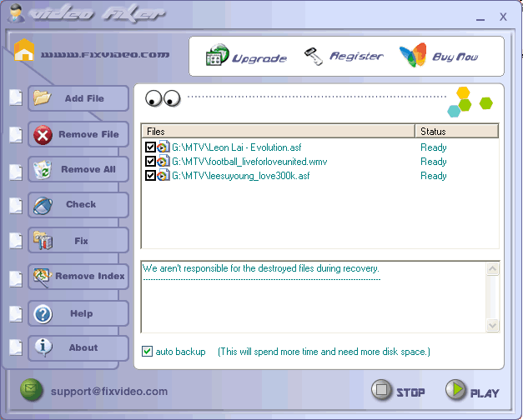Click the red X Remove File icon
Screen dimensions: 523x420
coord(43,135)
